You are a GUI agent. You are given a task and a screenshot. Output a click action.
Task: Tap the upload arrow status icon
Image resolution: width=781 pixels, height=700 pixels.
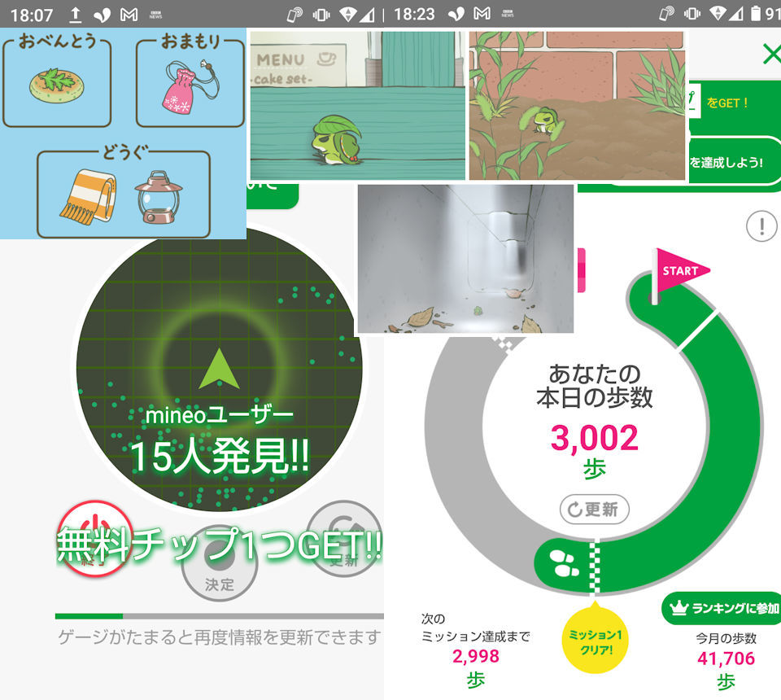click(x=75, y=15)
